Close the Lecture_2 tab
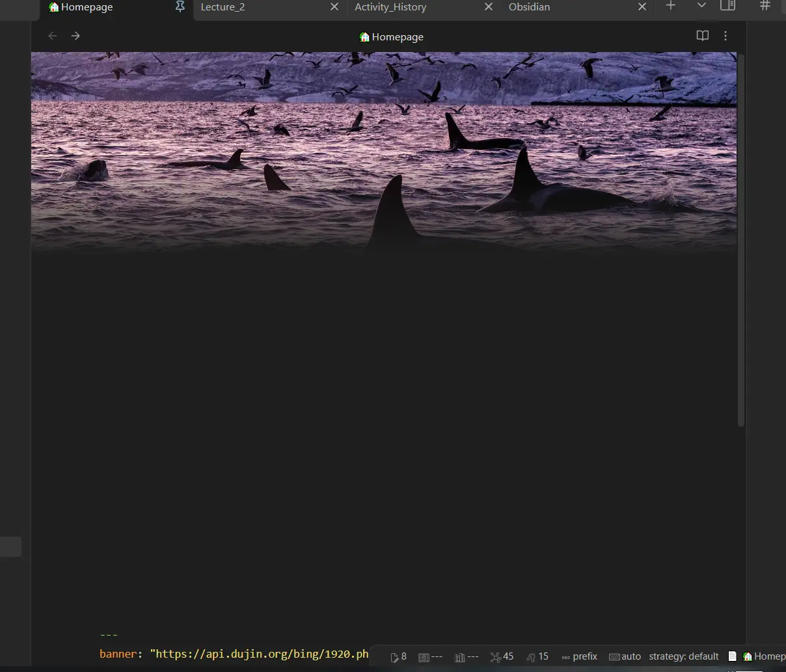 (x=334, y=7)
